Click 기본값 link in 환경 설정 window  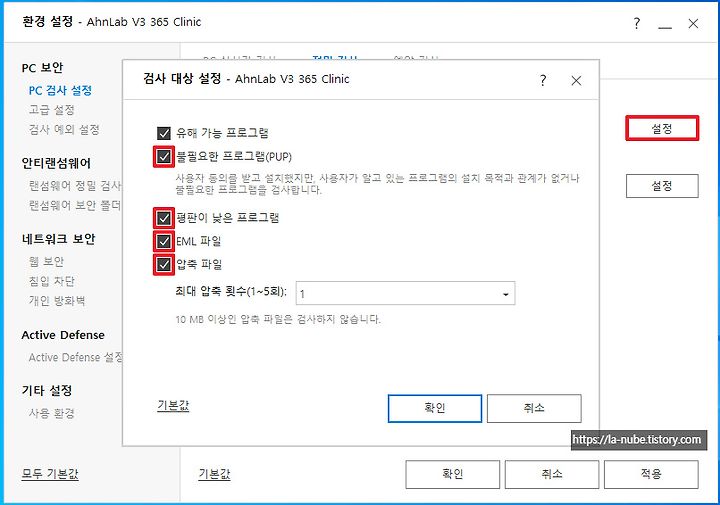coord(214,474)
